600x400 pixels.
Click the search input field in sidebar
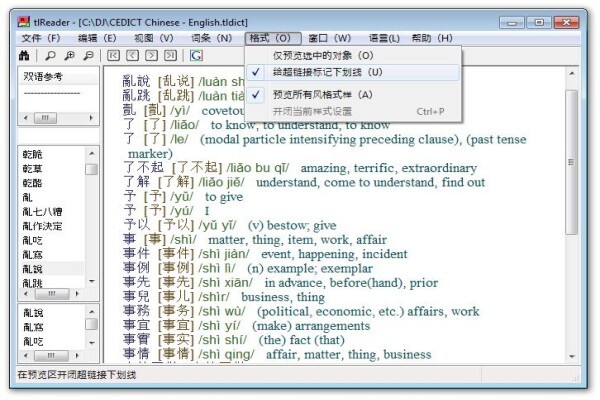(58, 136)
